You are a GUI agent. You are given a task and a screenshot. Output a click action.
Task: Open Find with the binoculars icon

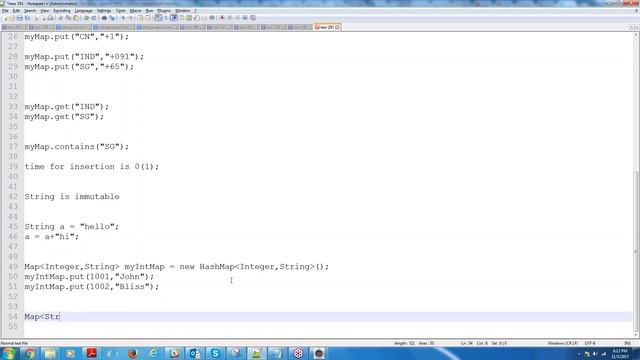[104, 18]
